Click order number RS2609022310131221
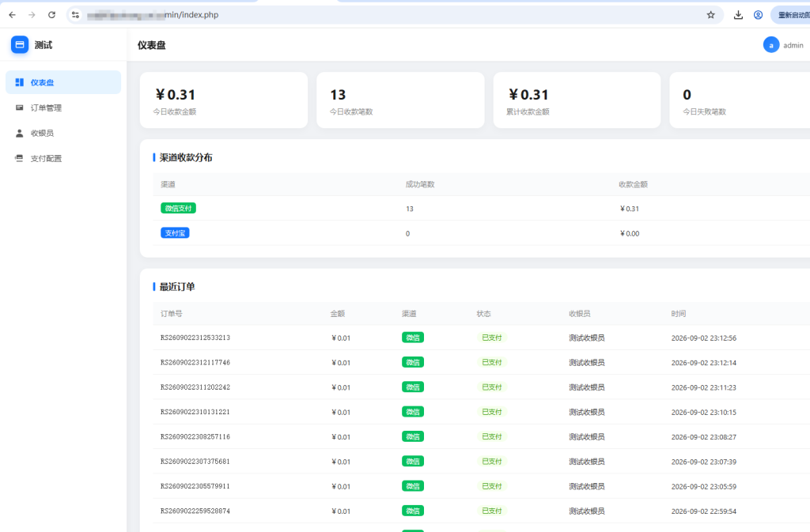Viewport: 810px width, 532px height. [195, 413]
